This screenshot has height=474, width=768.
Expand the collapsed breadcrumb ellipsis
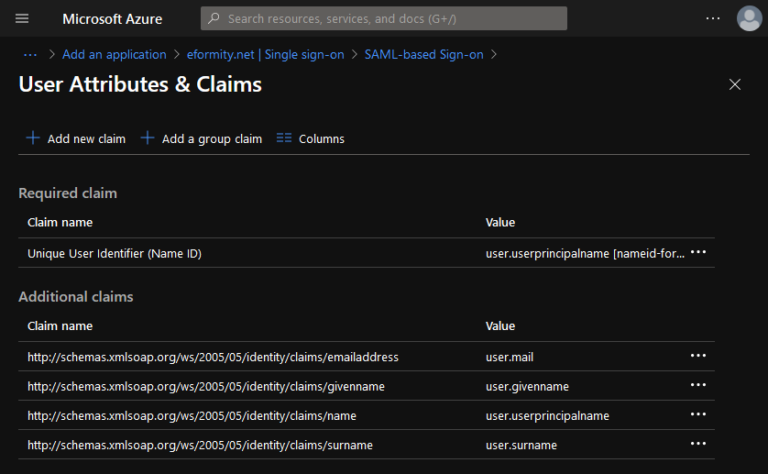(30, 54)
